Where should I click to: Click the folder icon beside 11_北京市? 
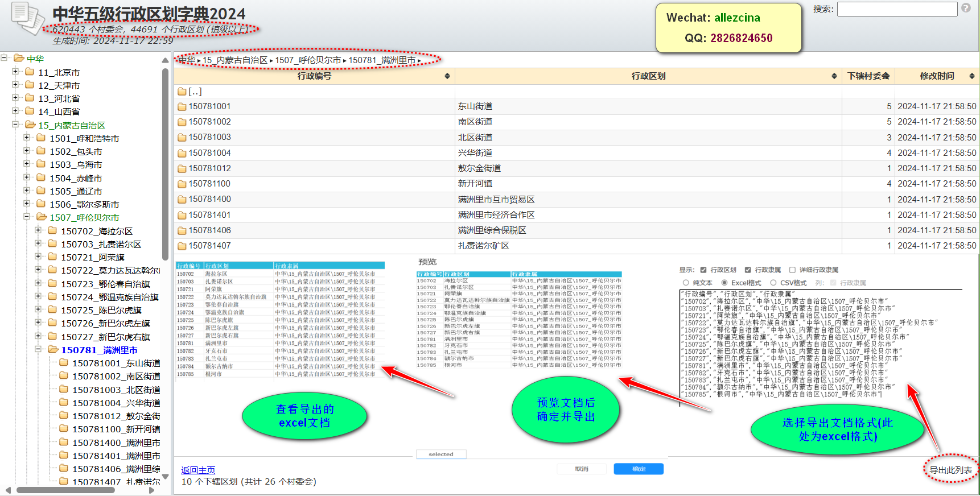(30, 72)
